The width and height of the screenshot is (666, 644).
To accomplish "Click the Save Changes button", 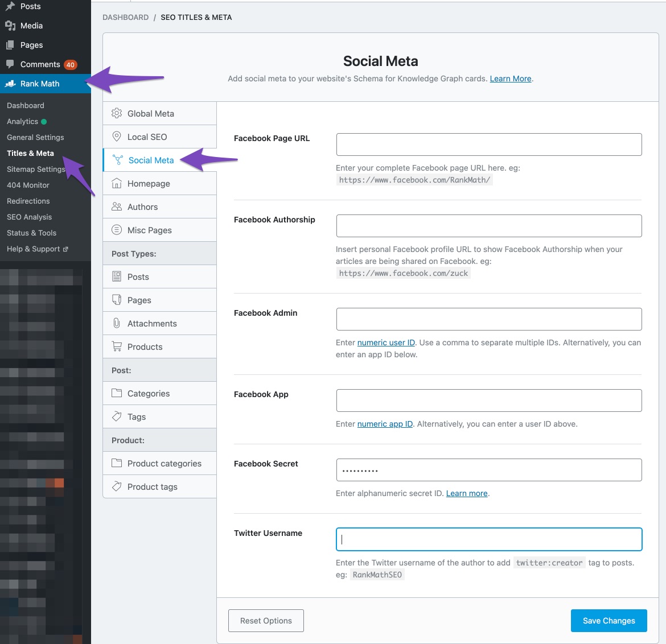I will point(609,621).
